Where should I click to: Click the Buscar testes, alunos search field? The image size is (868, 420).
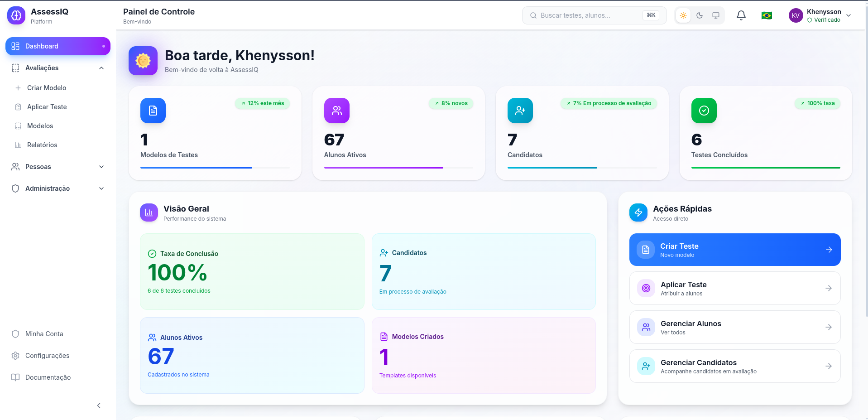594,15
